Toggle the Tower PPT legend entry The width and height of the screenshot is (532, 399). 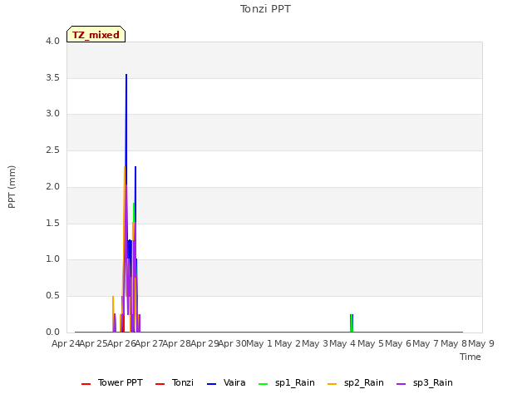112,382
